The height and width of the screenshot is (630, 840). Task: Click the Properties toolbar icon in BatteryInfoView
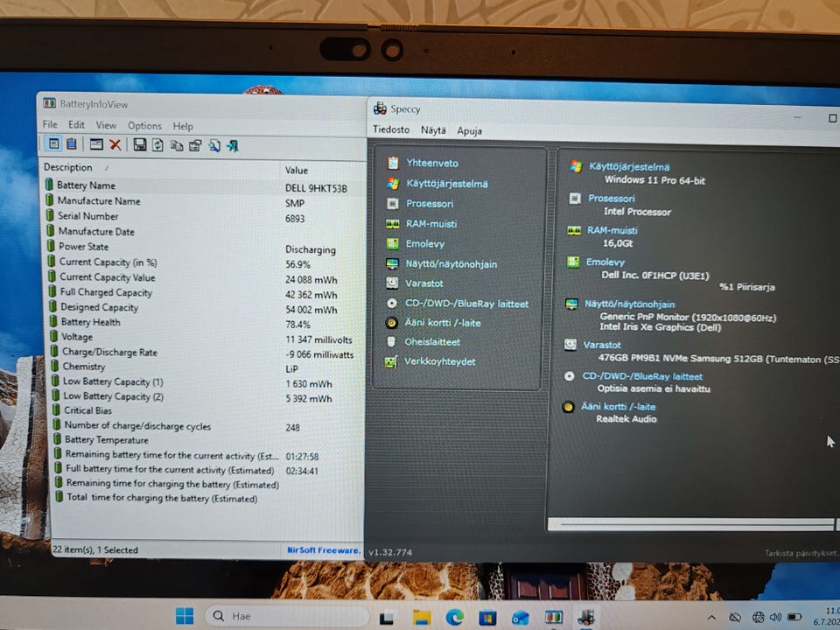(195, 146)
